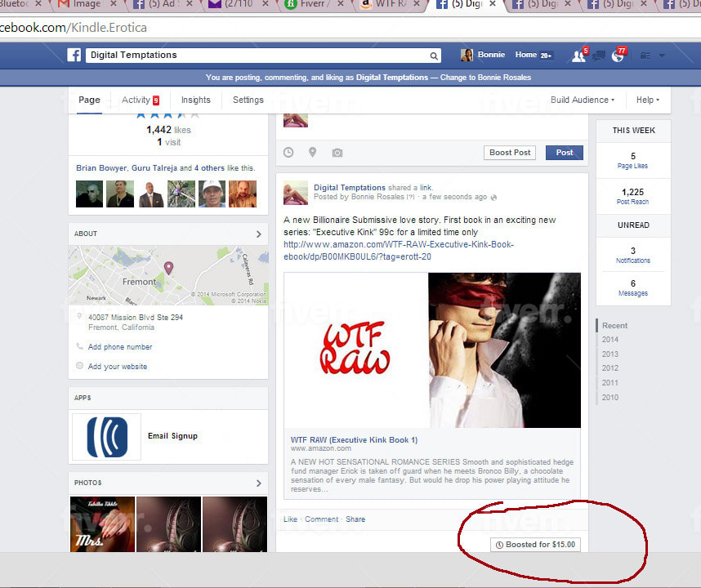Switch to the Page tab
The width and height of the screenshot is (701, 588).
pyautogui.click(x=89, y=100)
